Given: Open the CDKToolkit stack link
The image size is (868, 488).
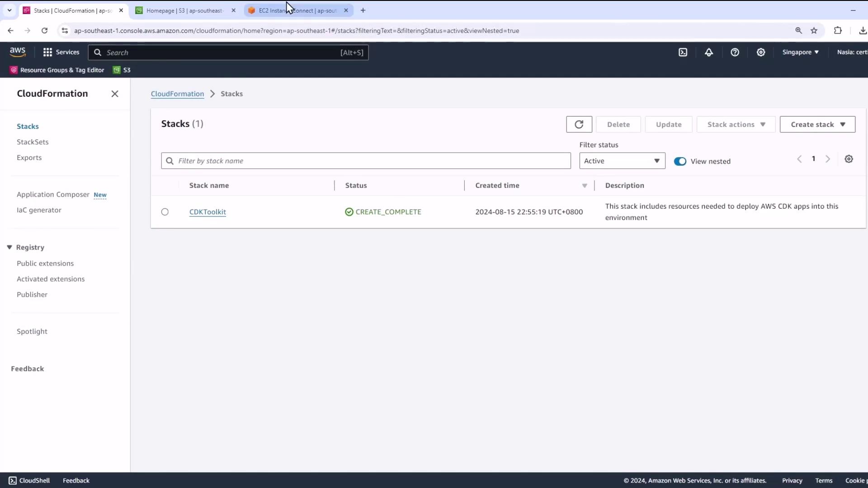Looking at the screenshot, I should point(208,212).
